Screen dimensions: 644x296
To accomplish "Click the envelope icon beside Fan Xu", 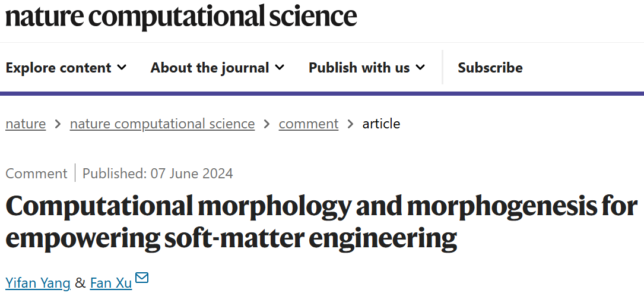I will point(142,278).
